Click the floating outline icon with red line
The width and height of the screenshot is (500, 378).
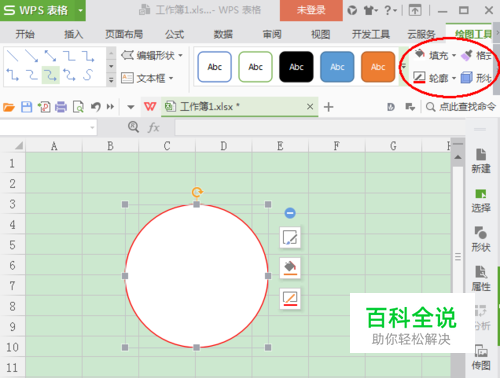(x=290, y=298)
